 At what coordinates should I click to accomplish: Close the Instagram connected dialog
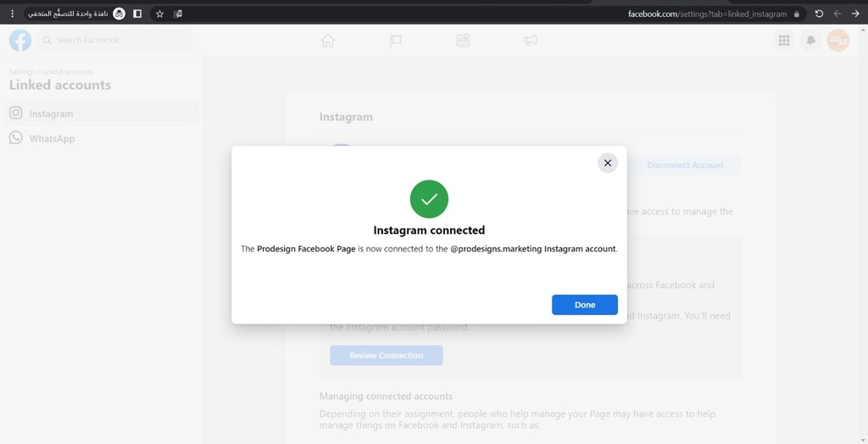pyautogui.click(x=607, y=163)
